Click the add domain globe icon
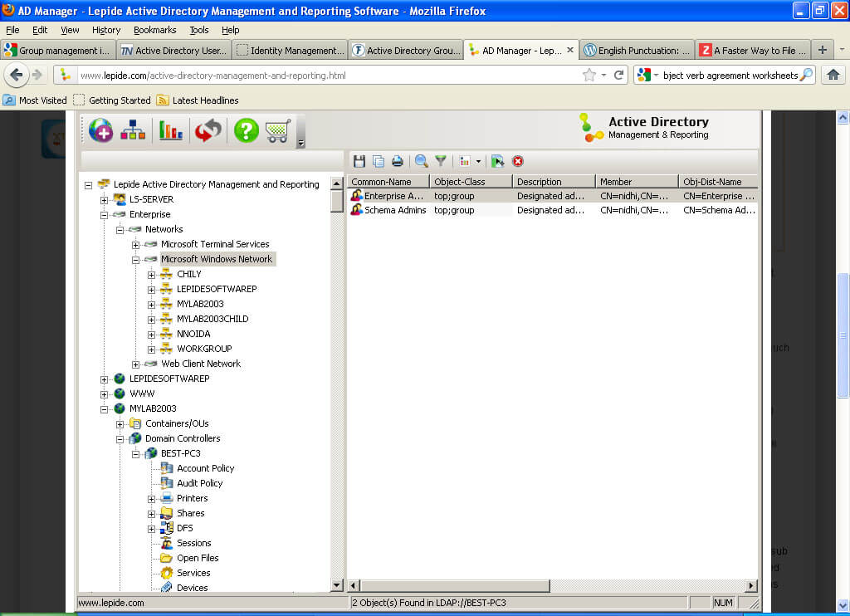The height and width of the screenshot is (616, 850). pyautogui.click(x=100, y=130)
